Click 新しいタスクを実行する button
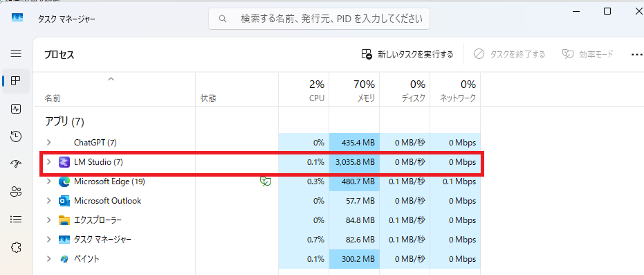The height and width of the screenshot is (275, 644). coord(407,54)
